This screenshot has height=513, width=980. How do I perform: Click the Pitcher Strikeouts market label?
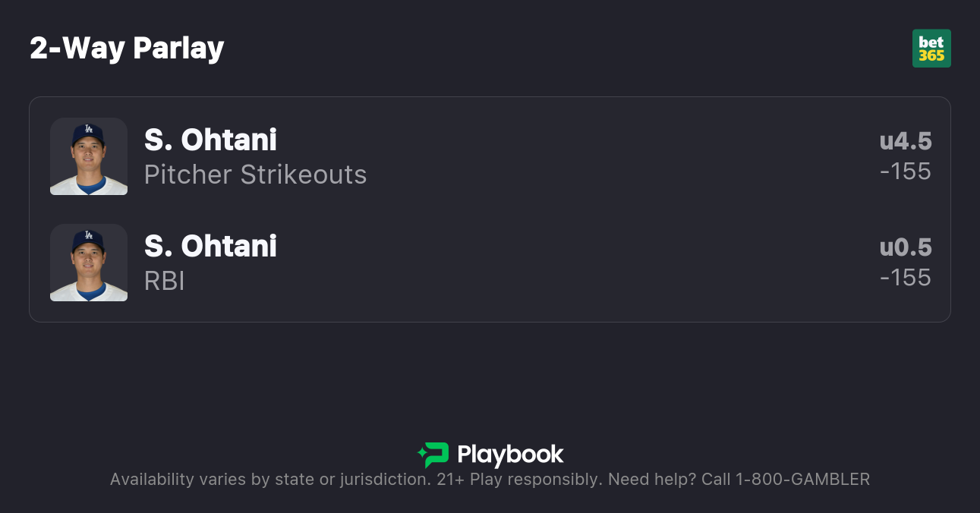255,175
